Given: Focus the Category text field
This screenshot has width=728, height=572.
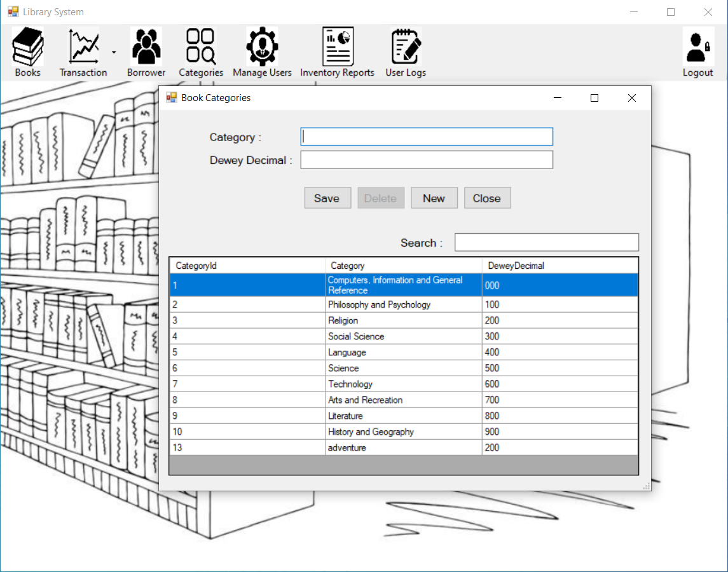Looking at the screenshot, I should (427, 137).
